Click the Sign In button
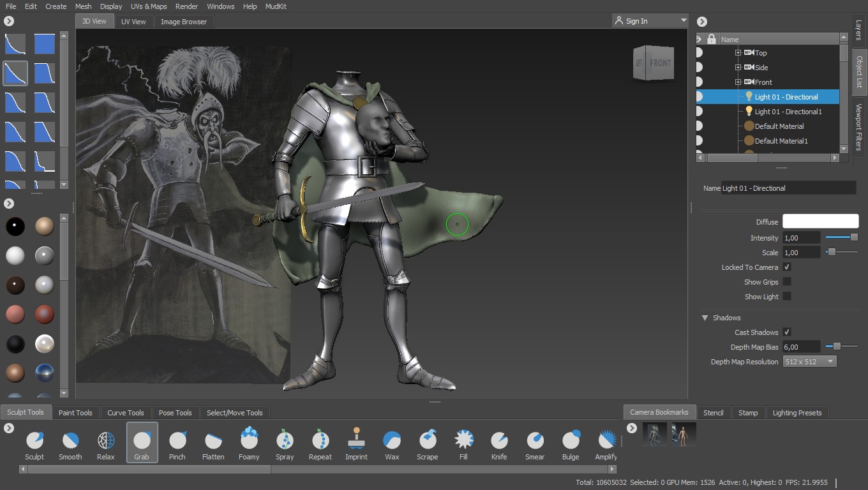Viewport: 868px width, 490px height. (x=635, y=20)
